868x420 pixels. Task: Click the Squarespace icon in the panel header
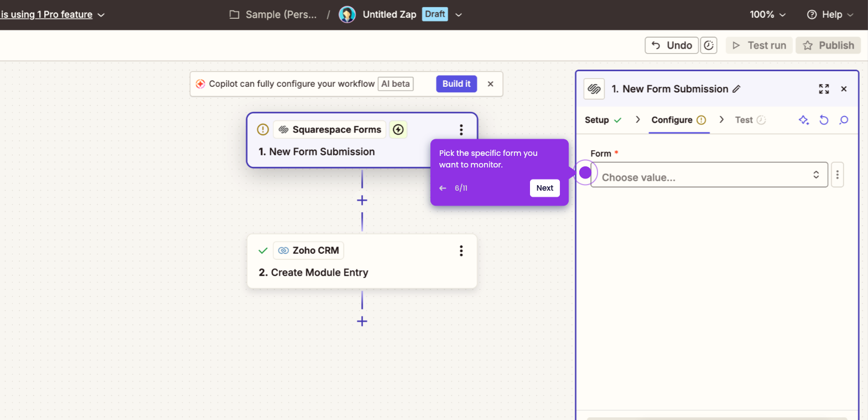pos(594,89)
